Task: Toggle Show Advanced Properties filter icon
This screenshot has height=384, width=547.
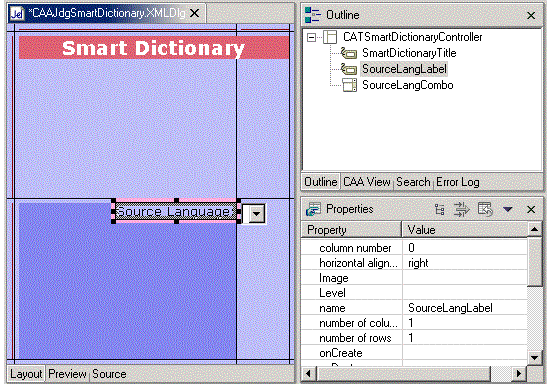Action: pyautogui.click(x=462, y=209)
